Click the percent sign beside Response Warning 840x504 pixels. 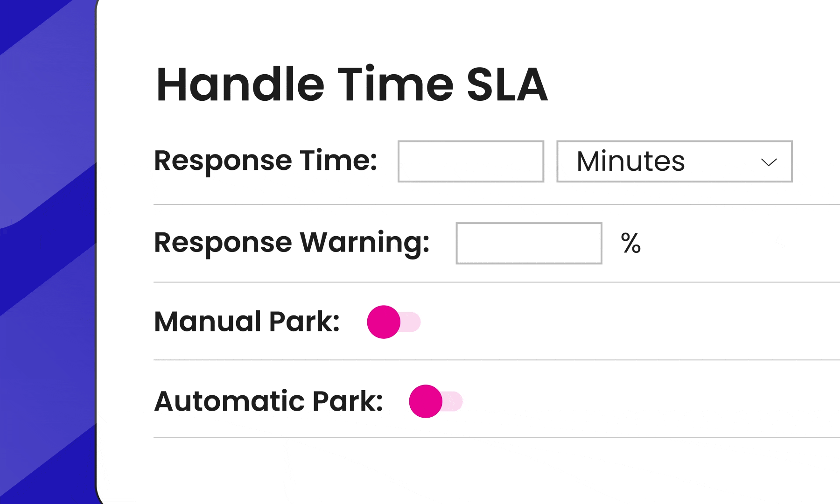(x=631, y=243)
